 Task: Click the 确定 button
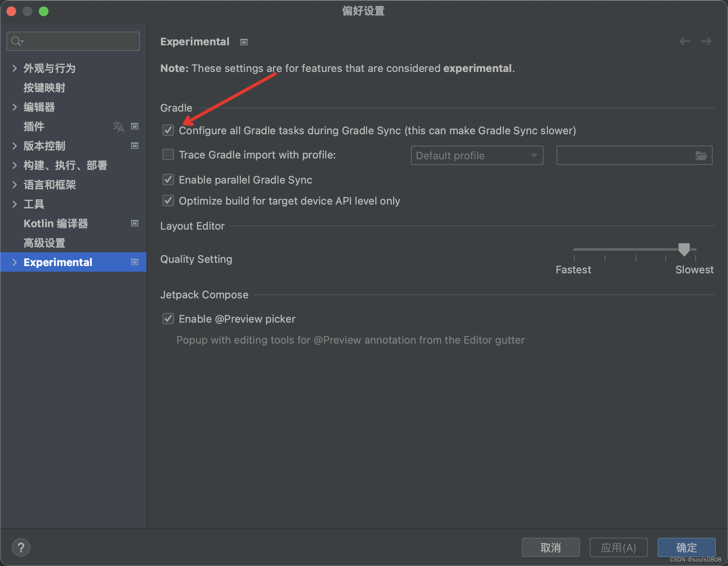[686, 547]
